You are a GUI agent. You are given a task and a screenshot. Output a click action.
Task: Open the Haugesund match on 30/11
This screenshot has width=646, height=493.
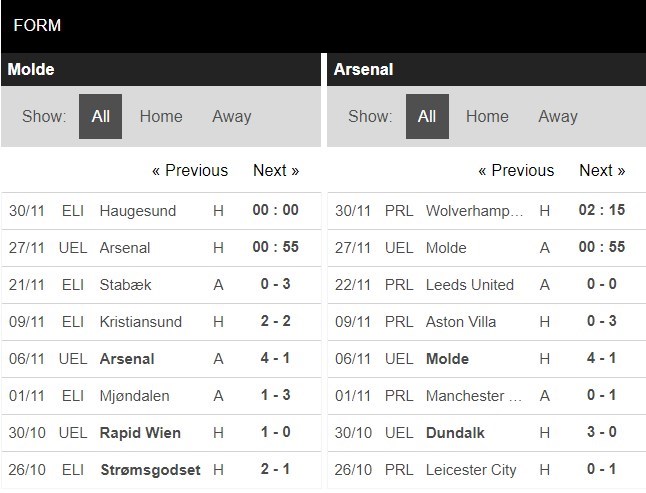pos(138,210)
